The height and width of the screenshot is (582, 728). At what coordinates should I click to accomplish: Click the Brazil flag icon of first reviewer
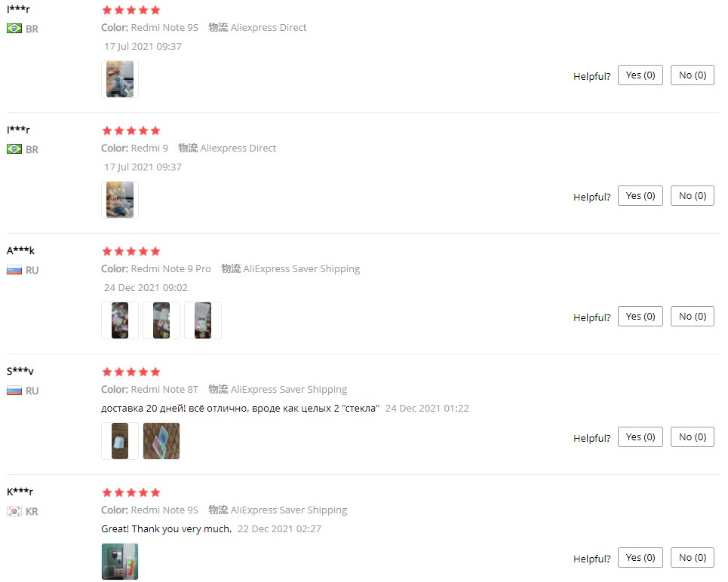click(14, 29)
